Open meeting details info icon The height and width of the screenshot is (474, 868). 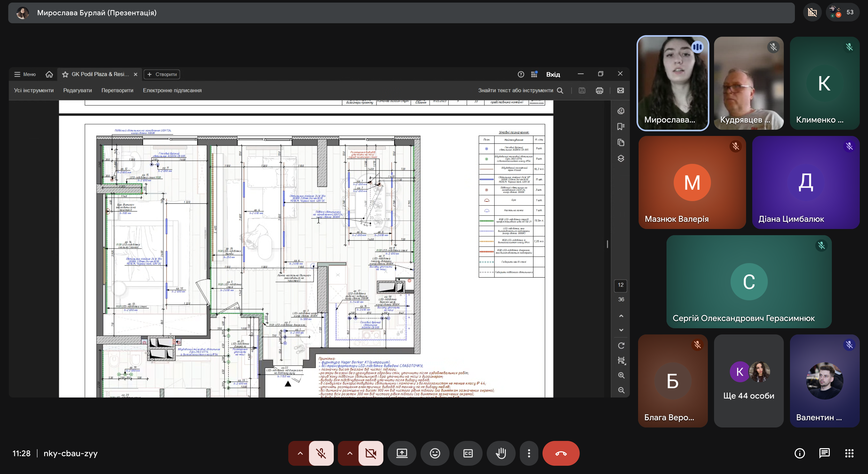pos(800,453)
